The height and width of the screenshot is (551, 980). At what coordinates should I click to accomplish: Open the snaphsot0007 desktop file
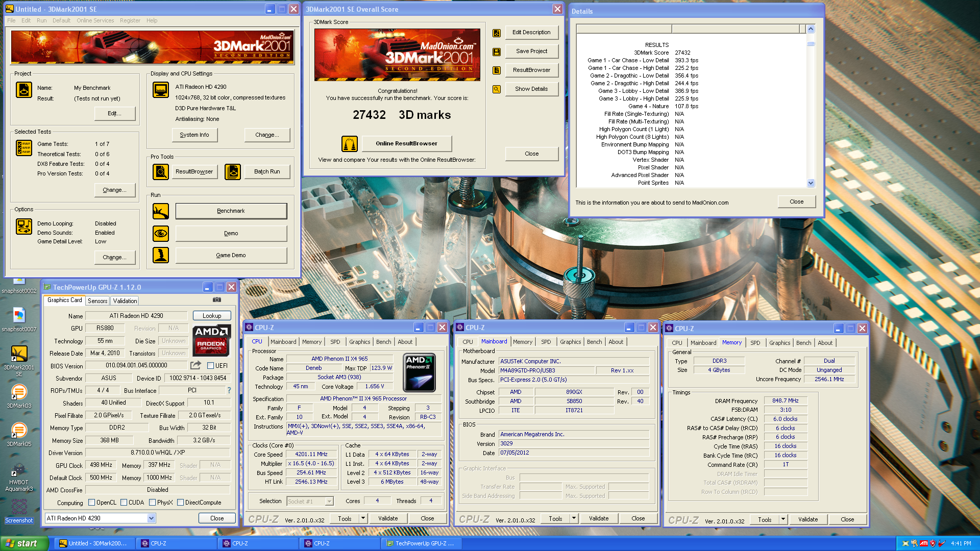[x=19, y=319]
